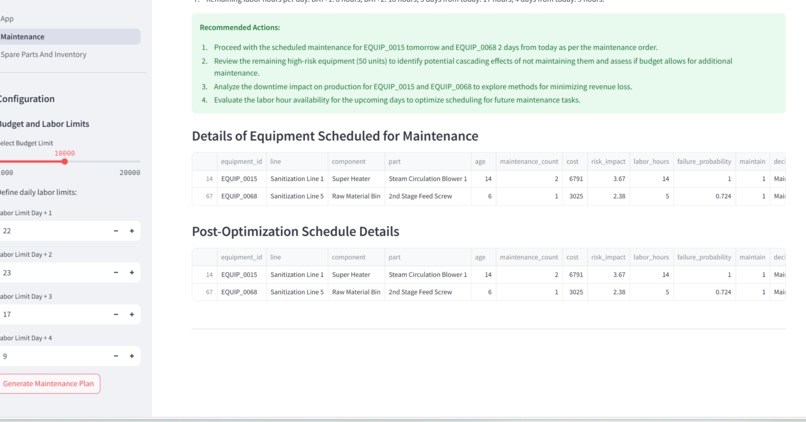This screenshot has height=422, width=806.
Task: Sort Post-Optimization table by cost header
Action: [x=575, y=257]
